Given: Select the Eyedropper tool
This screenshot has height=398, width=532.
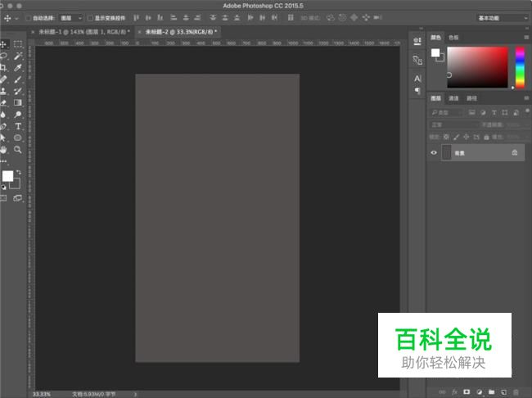Looking at the screenshot, I should click(x=17, y=67).
